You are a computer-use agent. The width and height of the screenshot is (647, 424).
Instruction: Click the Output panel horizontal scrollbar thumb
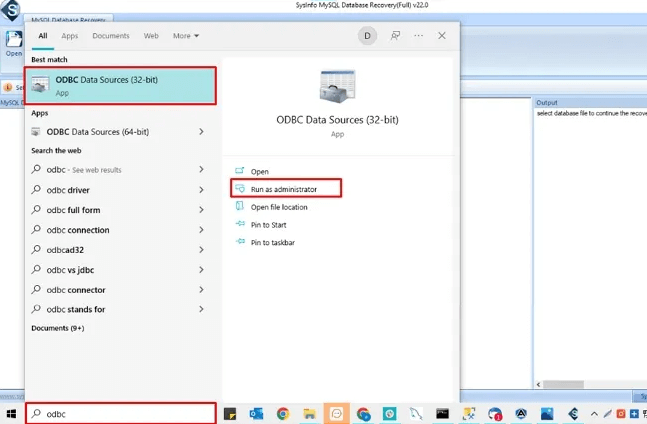563,384
